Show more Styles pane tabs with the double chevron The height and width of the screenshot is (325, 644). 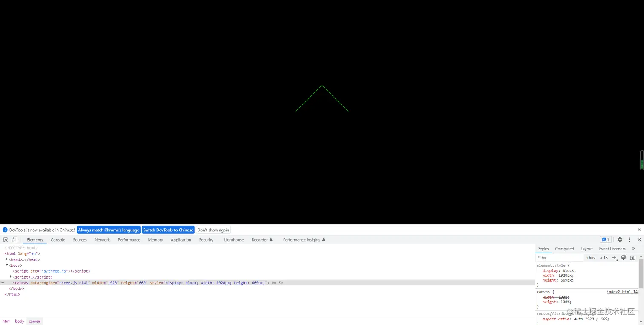(x=633, y=249)
